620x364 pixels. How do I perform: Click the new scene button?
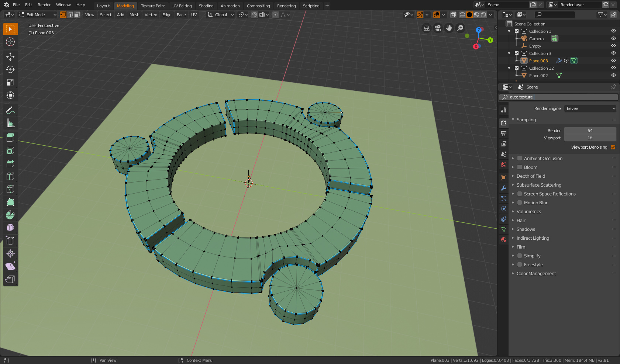(x=533, y=4)
